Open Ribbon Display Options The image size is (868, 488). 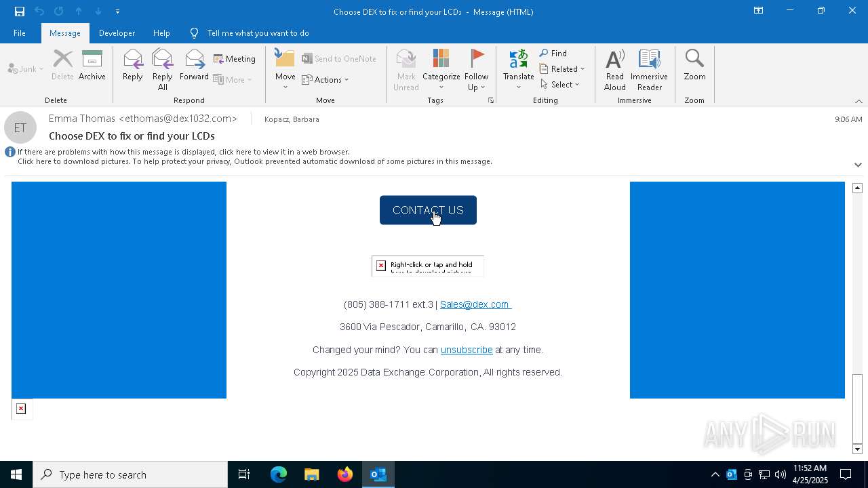point(758,11)
